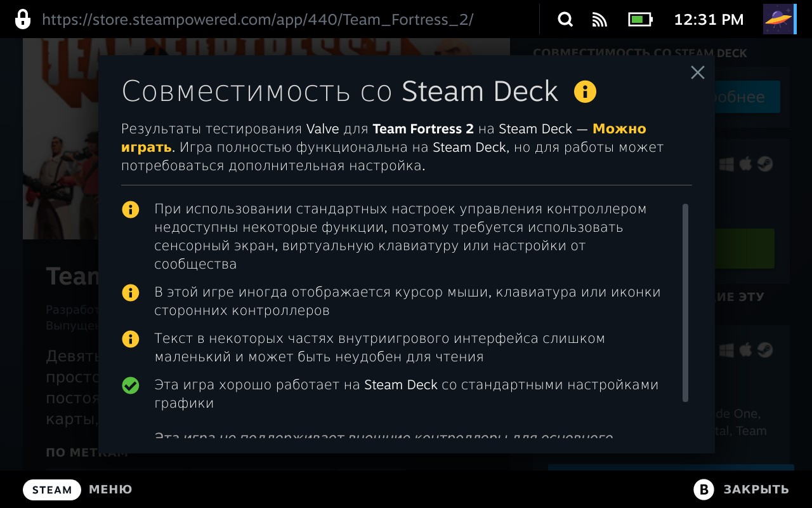Click the 'Можно играть' status text
Image resolution: width=812 pixels, height=508 pixels.
(x=384, y=138)
